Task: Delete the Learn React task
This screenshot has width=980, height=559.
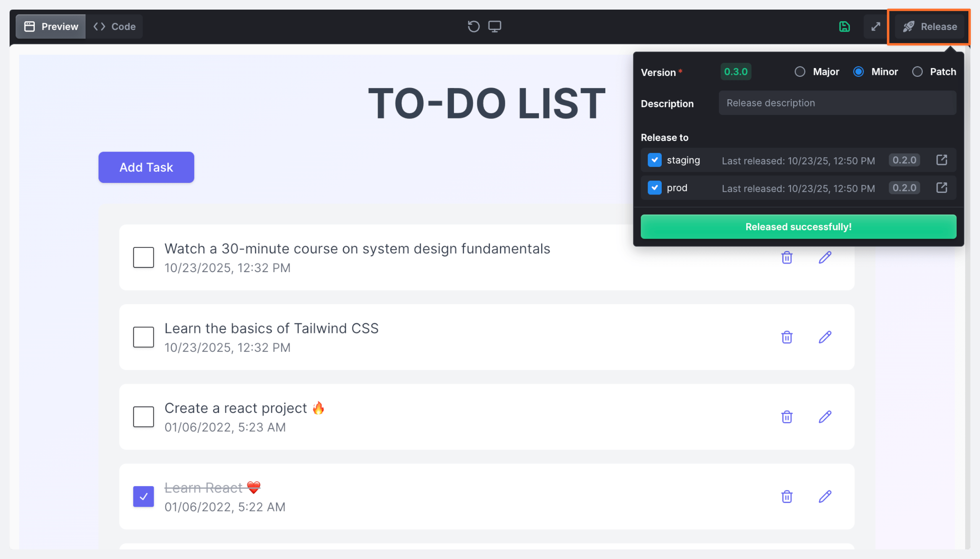Action: [x=787, y=497]
